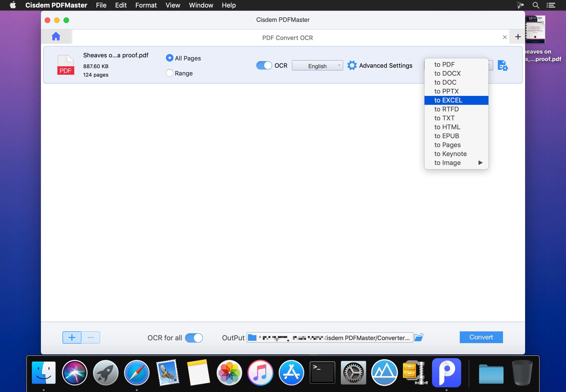Viewport: 566px width, 392px height.
Task: Open the output folder picker icon
Action: [419, 337]
